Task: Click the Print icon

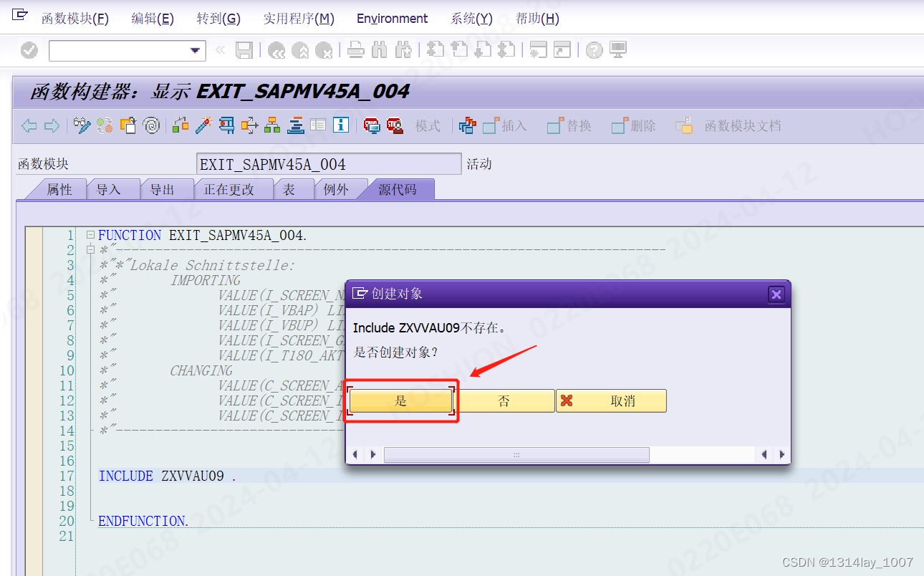Action: click(x=356, y=50)
